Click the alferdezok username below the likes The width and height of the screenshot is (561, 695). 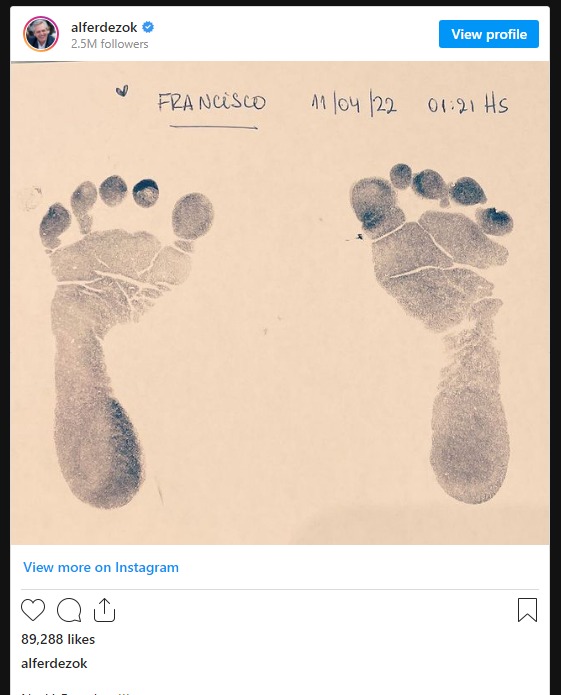tap(54, 664)
